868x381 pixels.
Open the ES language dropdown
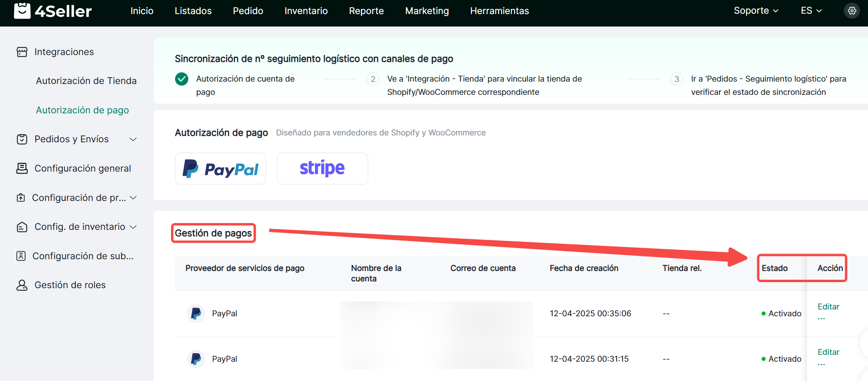tap(811, 11)
